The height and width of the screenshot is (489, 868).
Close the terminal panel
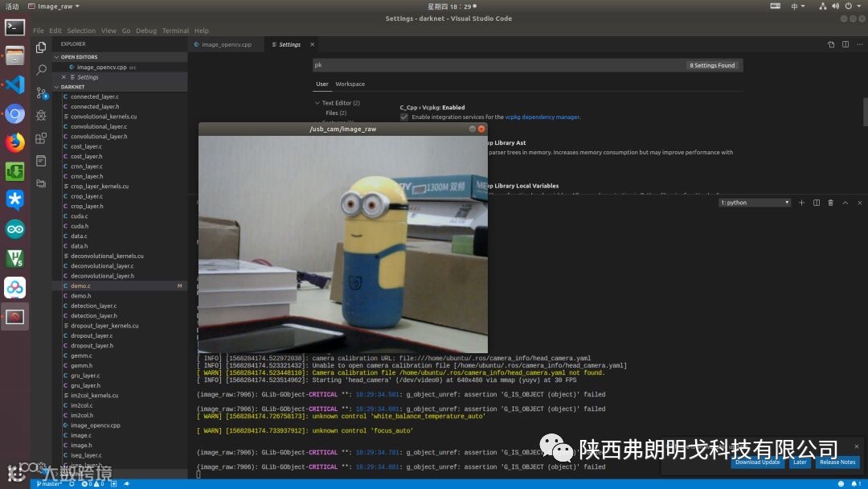point(860,203)
